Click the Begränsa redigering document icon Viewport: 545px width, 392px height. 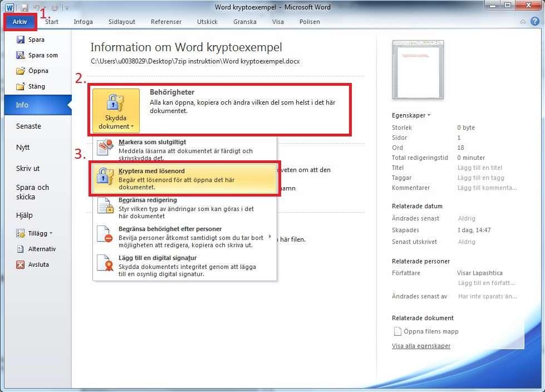tap(105, 205)
